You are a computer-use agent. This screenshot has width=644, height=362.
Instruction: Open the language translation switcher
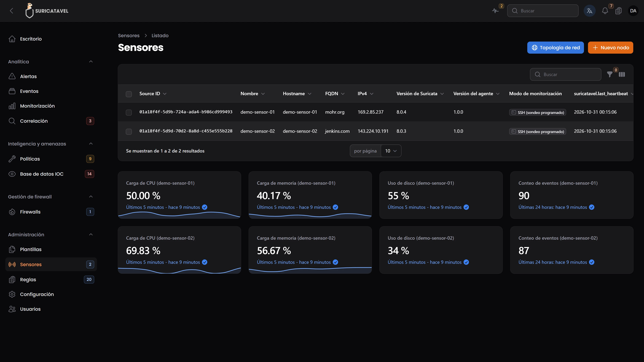[x=589, y=11]
